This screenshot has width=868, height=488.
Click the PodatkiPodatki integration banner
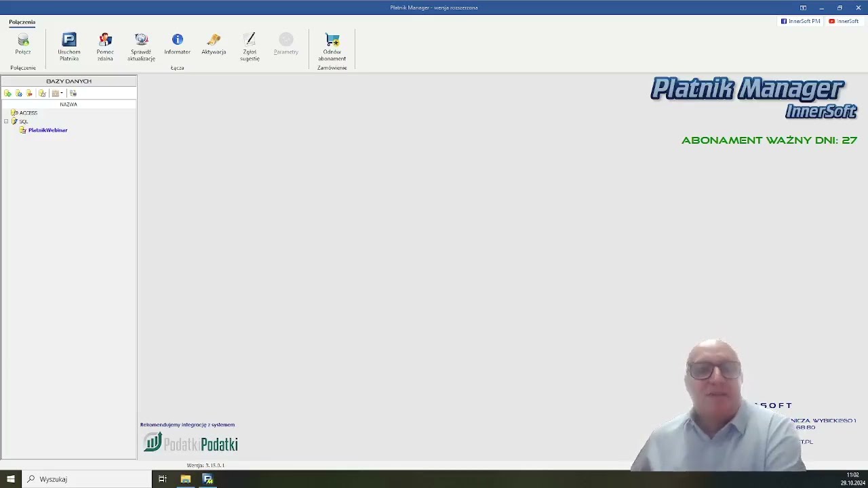tap(191, 443)
